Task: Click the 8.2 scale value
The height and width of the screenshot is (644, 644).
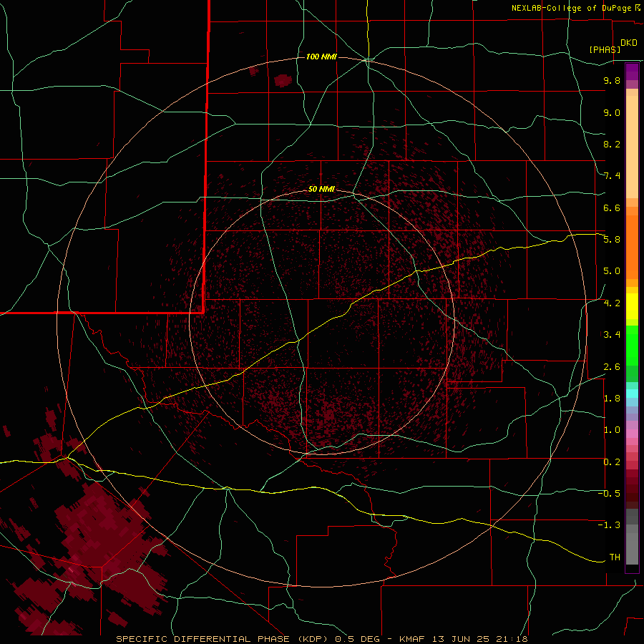Action: point(612,144)
